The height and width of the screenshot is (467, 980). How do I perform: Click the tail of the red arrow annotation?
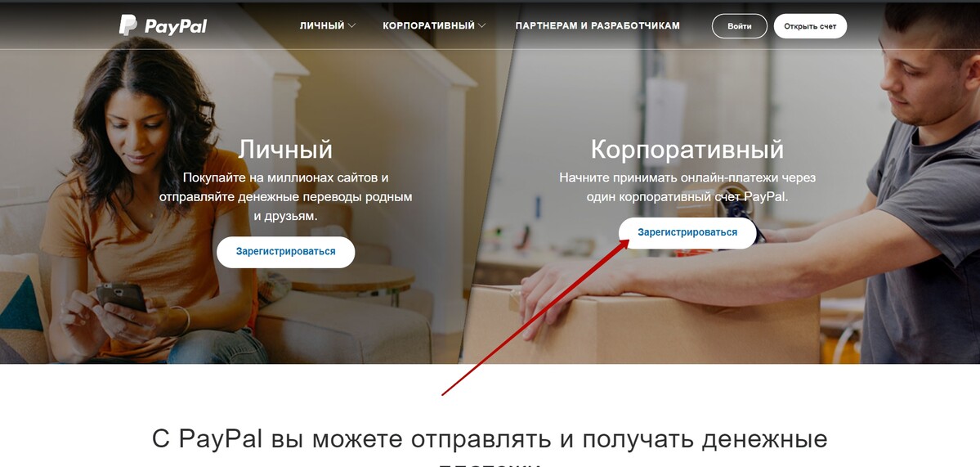[444, 394]
